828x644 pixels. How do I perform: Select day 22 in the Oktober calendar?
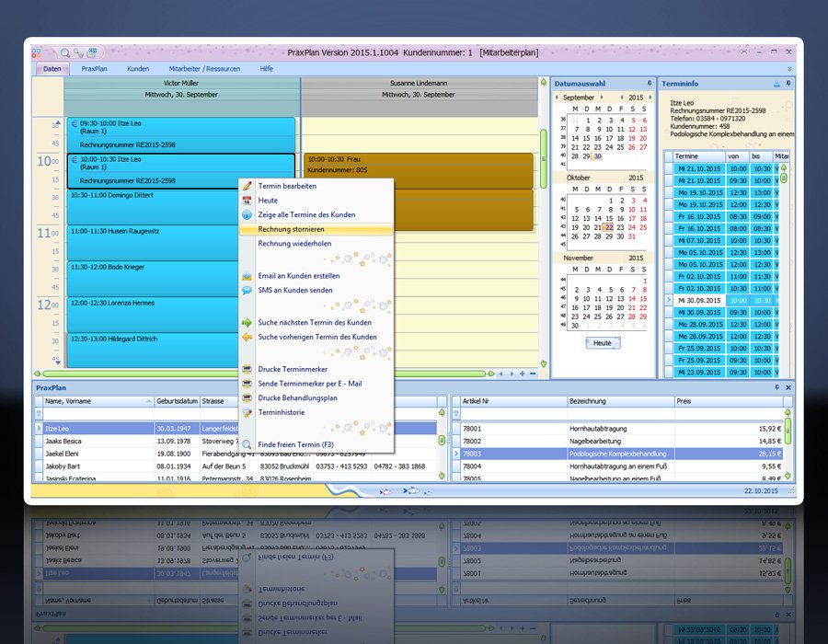609,227
